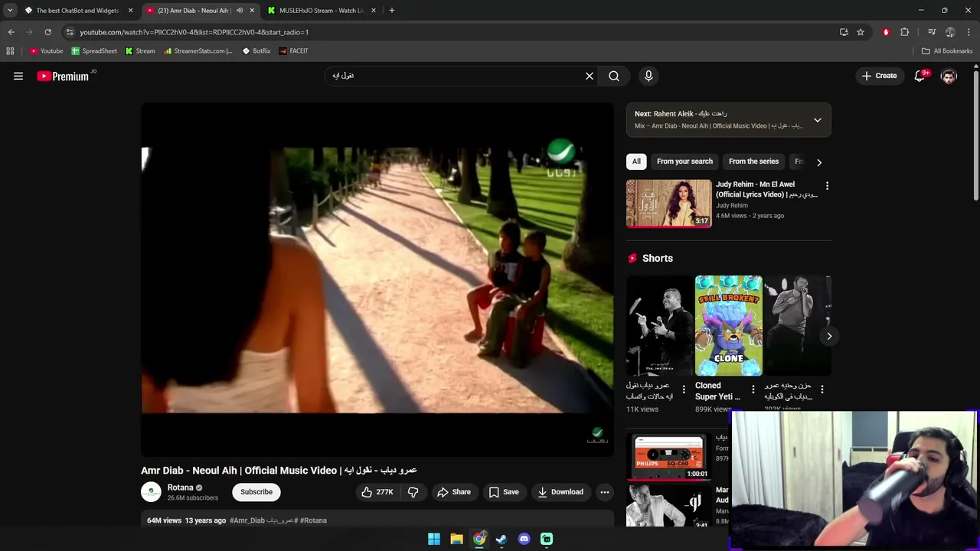
Task: Open the All Bookmarks folder
Action: 947,51
